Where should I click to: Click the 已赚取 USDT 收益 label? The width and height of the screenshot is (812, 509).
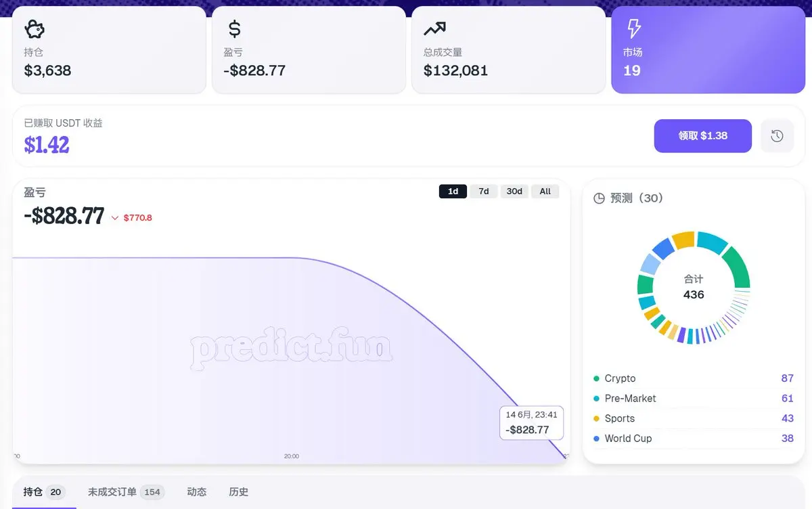64,123
